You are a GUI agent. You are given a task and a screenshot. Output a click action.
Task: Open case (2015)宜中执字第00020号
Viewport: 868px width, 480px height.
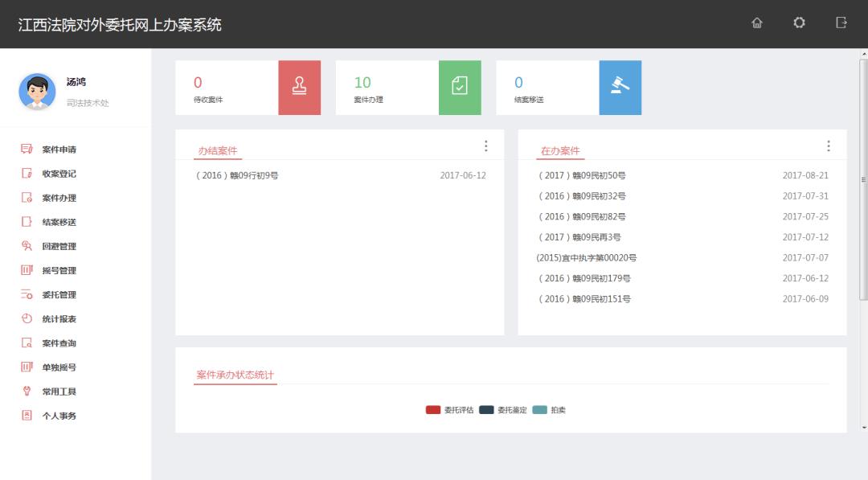click(587, 258)
